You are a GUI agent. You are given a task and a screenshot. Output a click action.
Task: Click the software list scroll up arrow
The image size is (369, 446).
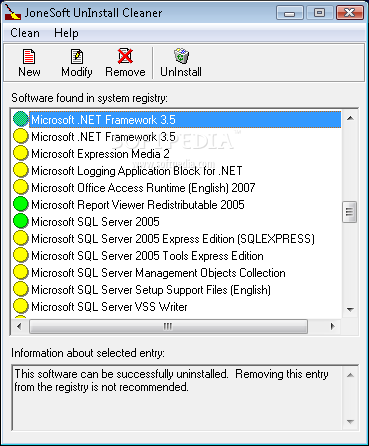(x=350, y=118)
